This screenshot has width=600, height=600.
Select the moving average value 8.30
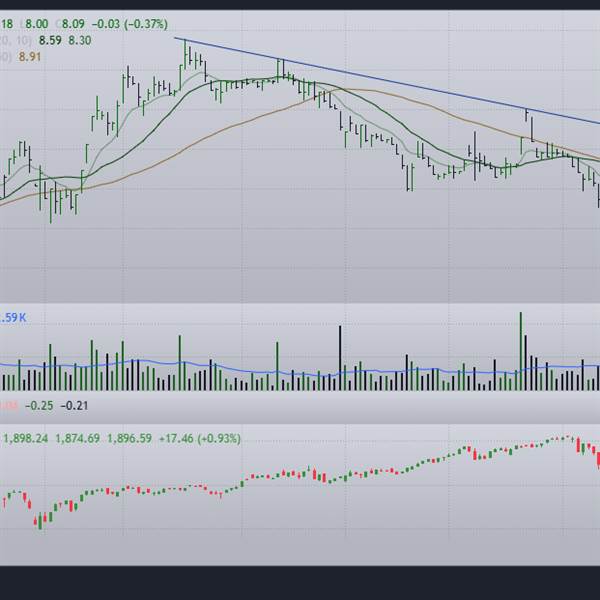(x=80, y=41)
